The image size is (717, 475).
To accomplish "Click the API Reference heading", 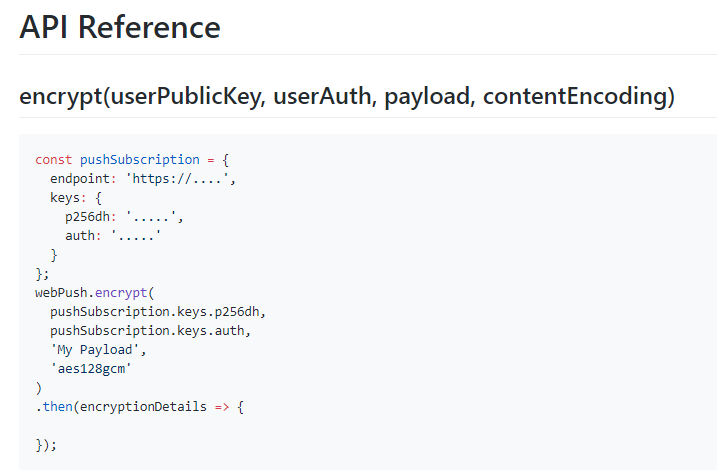I will click(120, 27).
